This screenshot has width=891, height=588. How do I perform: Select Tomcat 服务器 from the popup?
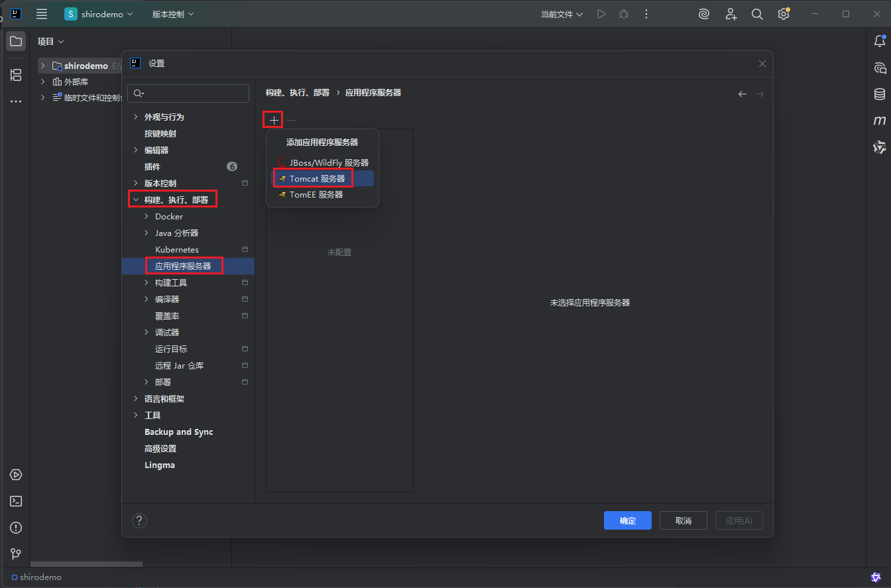click(317, 179)
